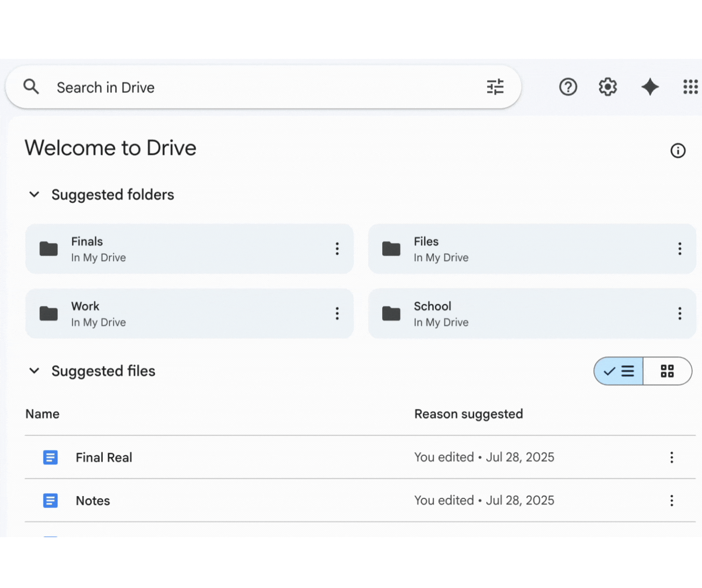Image resolution: width=702 pixels, height=588 pixels.
Task: Select the Work folder name
Action: 85,306
